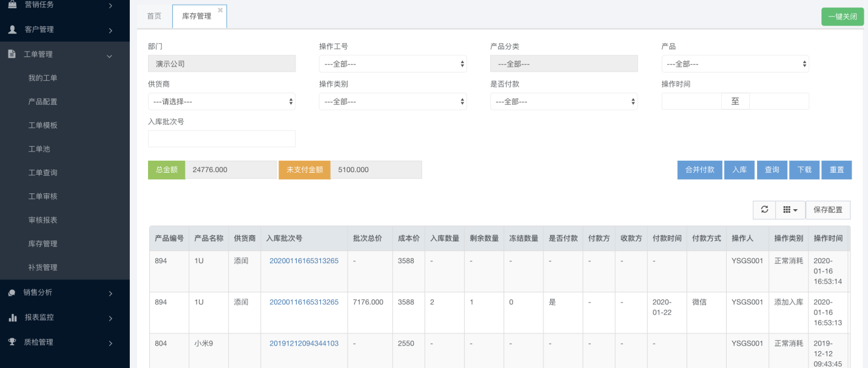Click the 工单管理 document icon

[x=12, y=54]
